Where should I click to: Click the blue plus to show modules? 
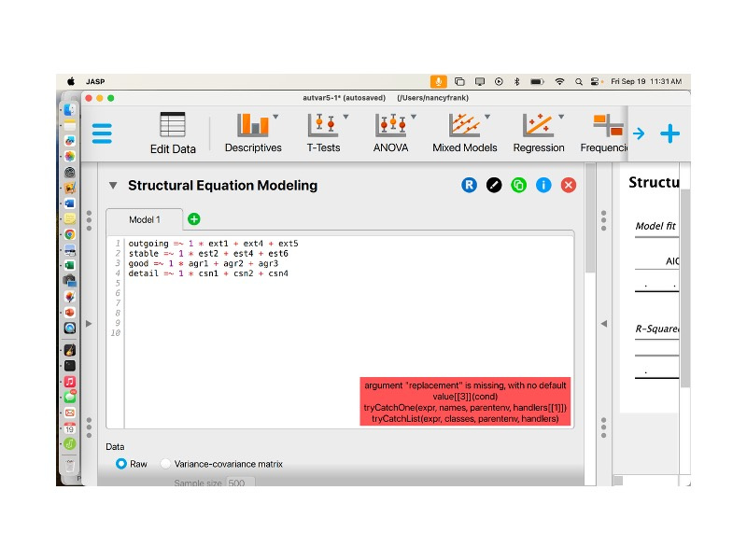(669, 133)
